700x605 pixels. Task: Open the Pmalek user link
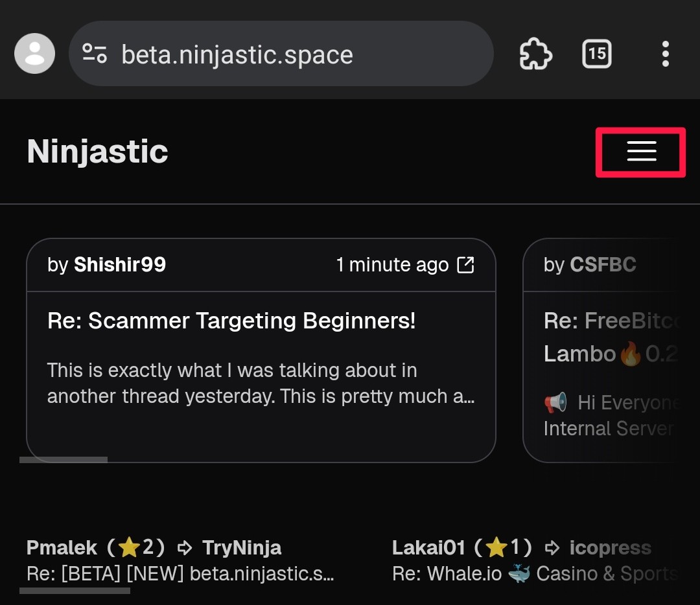coord(62,548)
